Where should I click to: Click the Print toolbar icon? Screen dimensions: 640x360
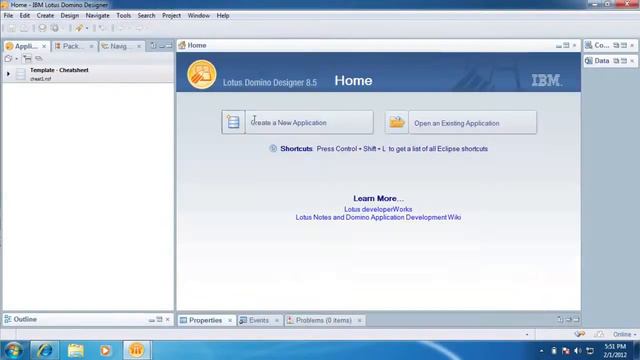point(24,28)
